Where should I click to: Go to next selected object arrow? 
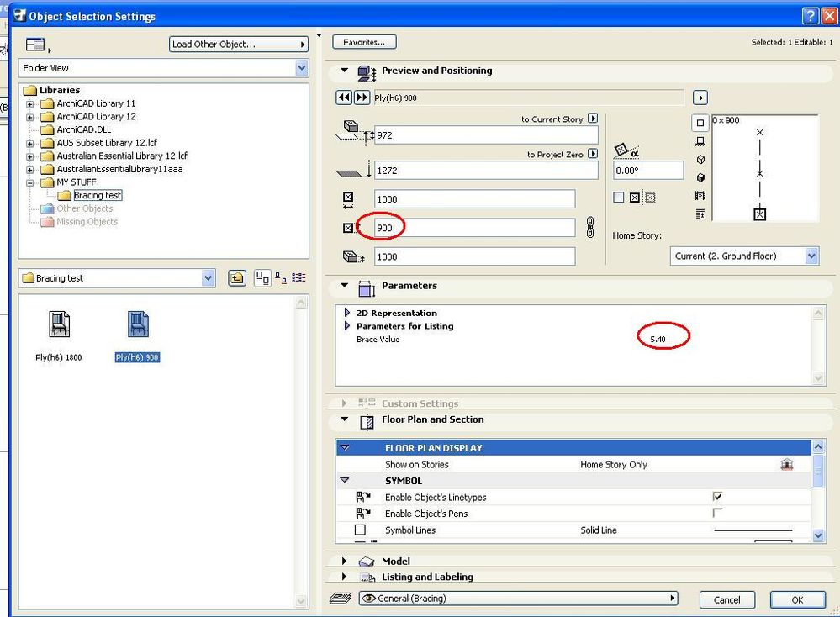[x=362, y=98]
